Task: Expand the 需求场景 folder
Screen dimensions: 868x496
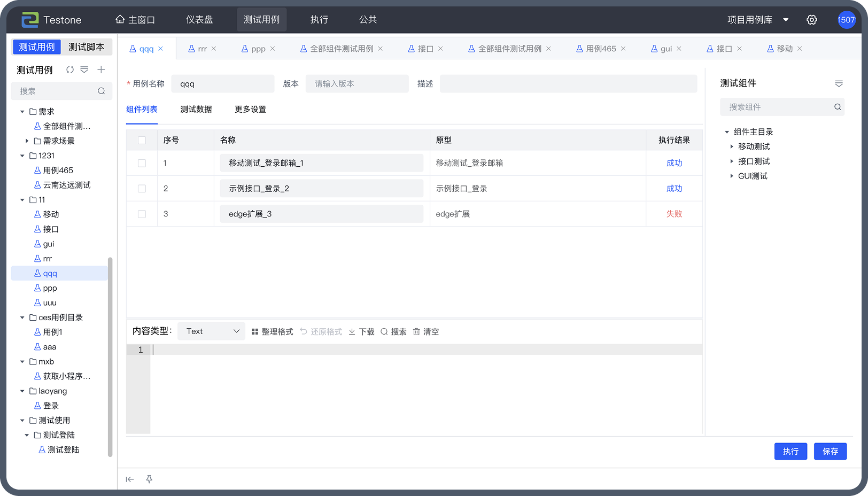Action: pyautogui.click(x=27, y=141)
